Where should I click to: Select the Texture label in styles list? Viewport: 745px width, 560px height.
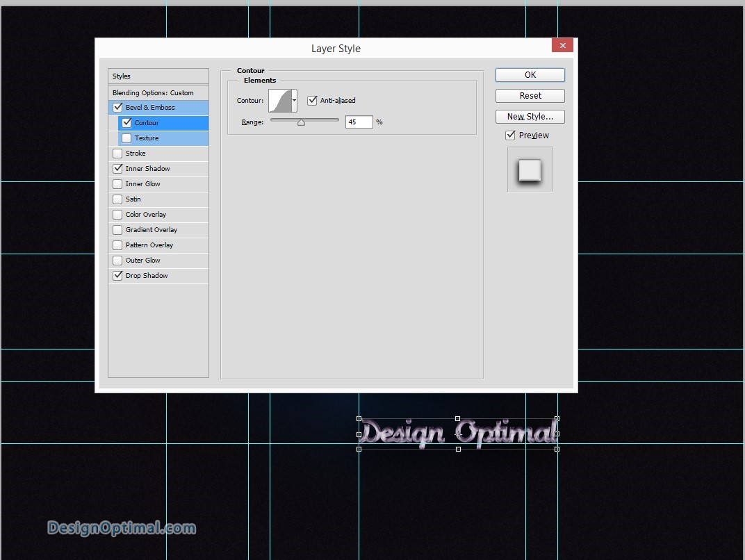click(x=147, y=138)
